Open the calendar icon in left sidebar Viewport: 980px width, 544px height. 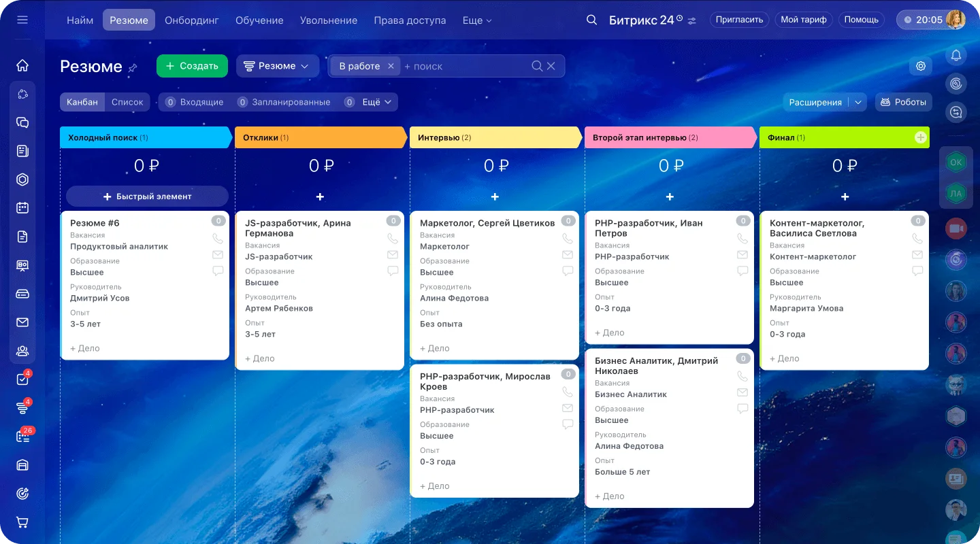22,208
